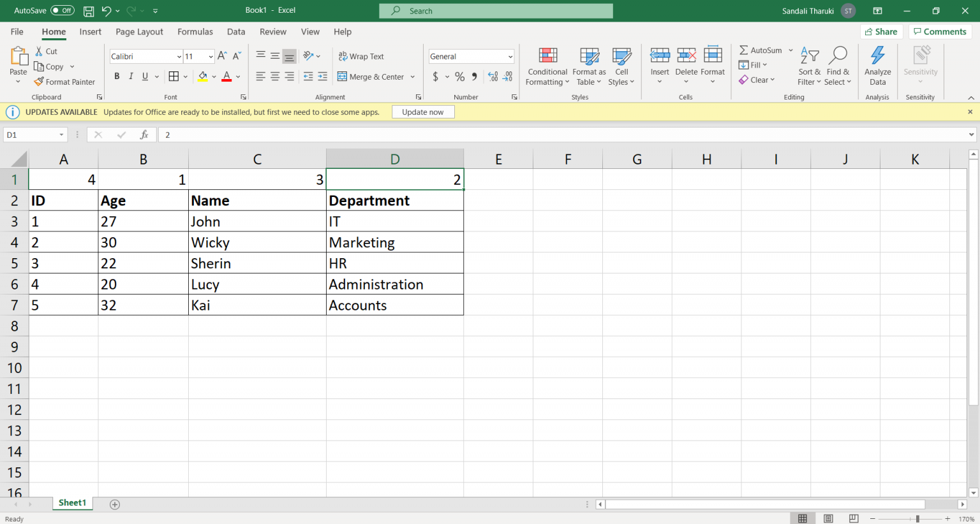
Task: Apply percent style format
Action: coord(459,76)
